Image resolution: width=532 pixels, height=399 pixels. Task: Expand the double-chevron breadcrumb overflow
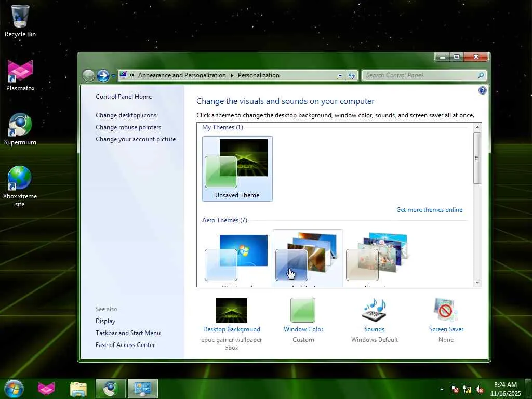click(132, 75)
